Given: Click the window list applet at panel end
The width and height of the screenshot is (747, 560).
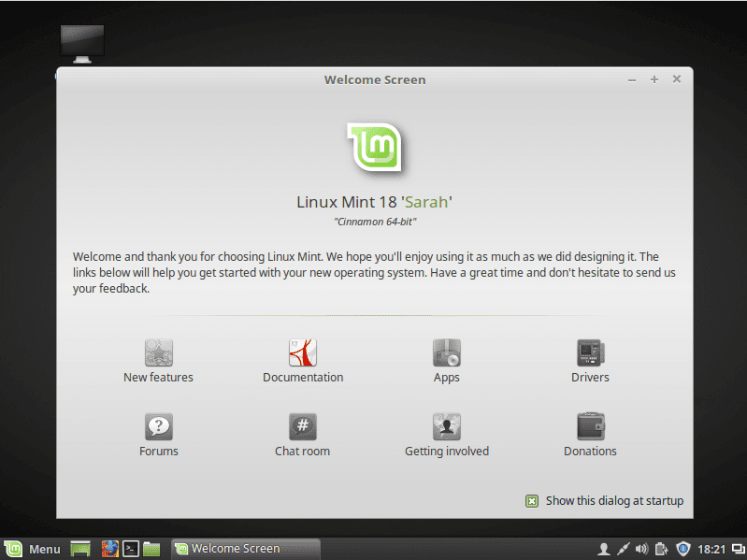Looking at the screenshot, I should point(738,549).
